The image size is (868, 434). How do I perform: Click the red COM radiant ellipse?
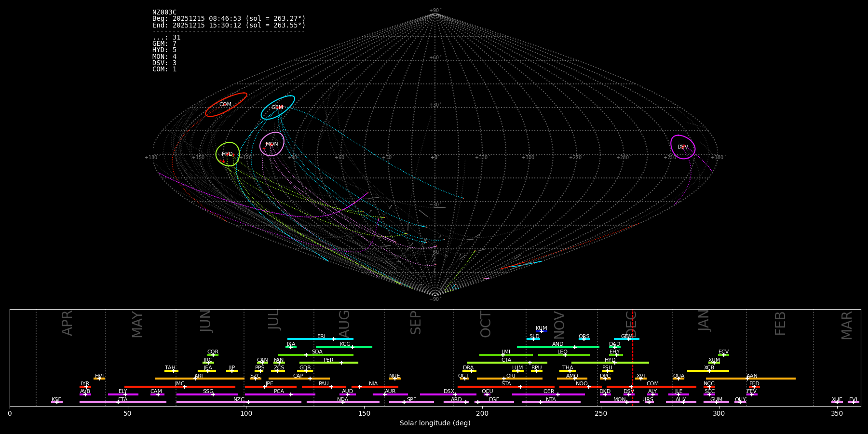(x=226, y=105)
